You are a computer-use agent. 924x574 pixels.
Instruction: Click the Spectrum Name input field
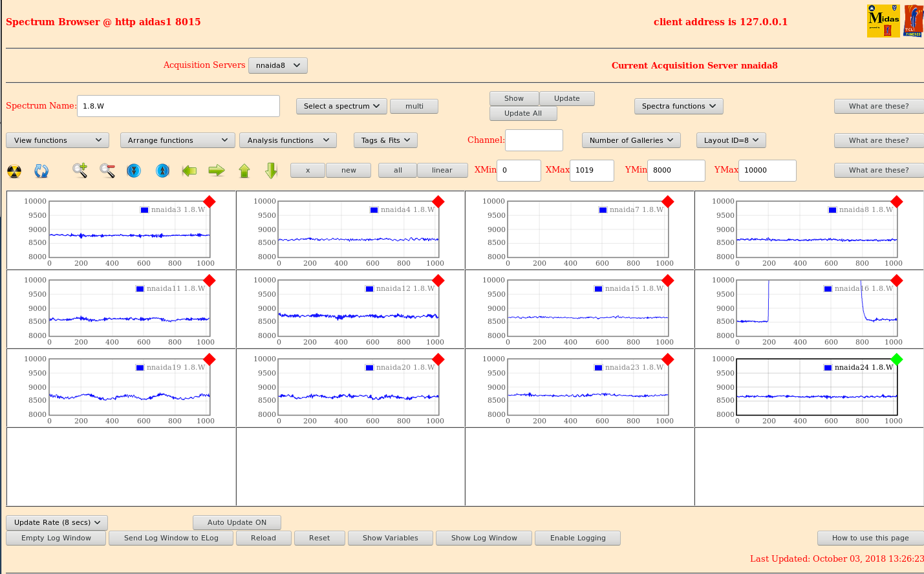pyautogui.click(x=178, y=106)
